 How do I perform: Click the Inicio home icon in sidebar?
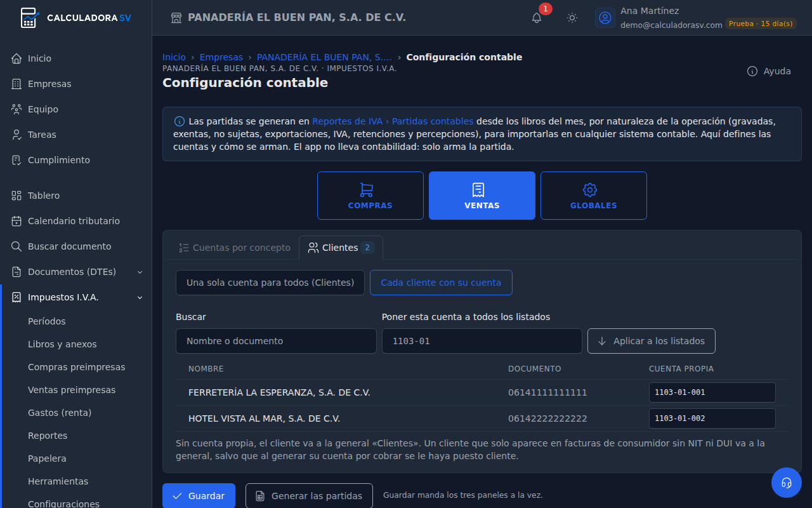[16, 58]
